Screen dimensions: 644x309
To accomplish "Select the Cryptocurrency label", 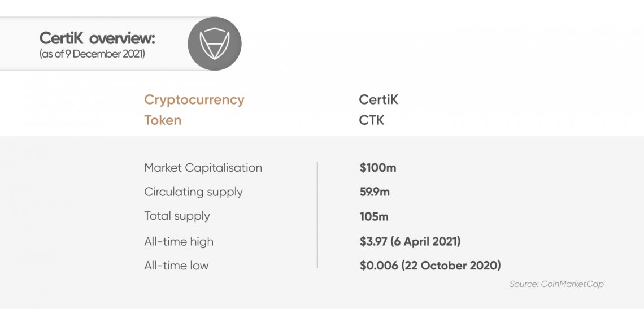I will click(x=194, y=100).
